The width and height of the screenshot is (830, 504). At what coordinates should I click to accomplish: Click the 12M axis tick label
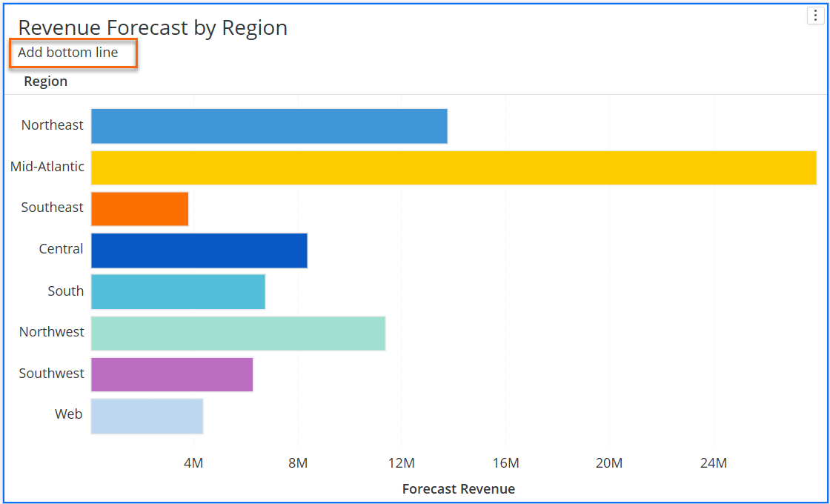click(x=401, y=463)
